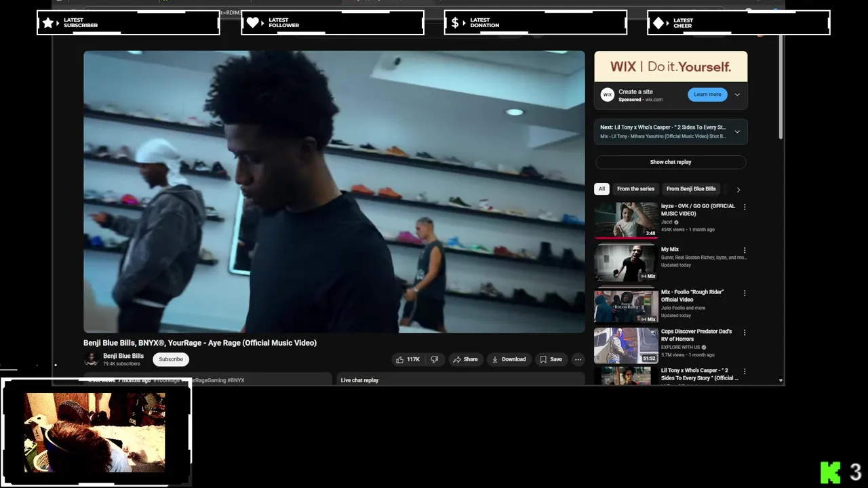This screenshot has width=868, height=488.
Task: Show chat replay
Action: point(671,162)
